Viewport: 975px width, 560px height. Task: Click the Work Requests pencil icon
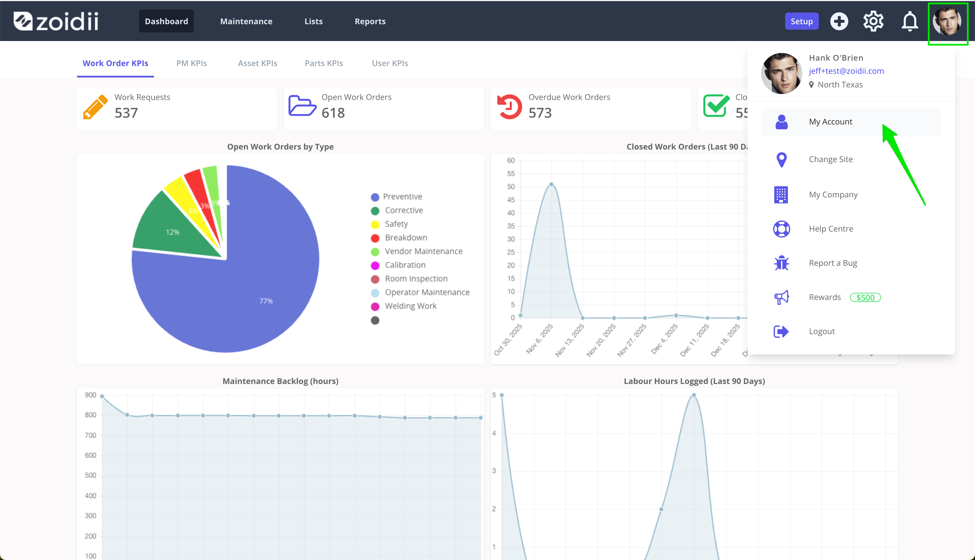click(x=95, y=107)
